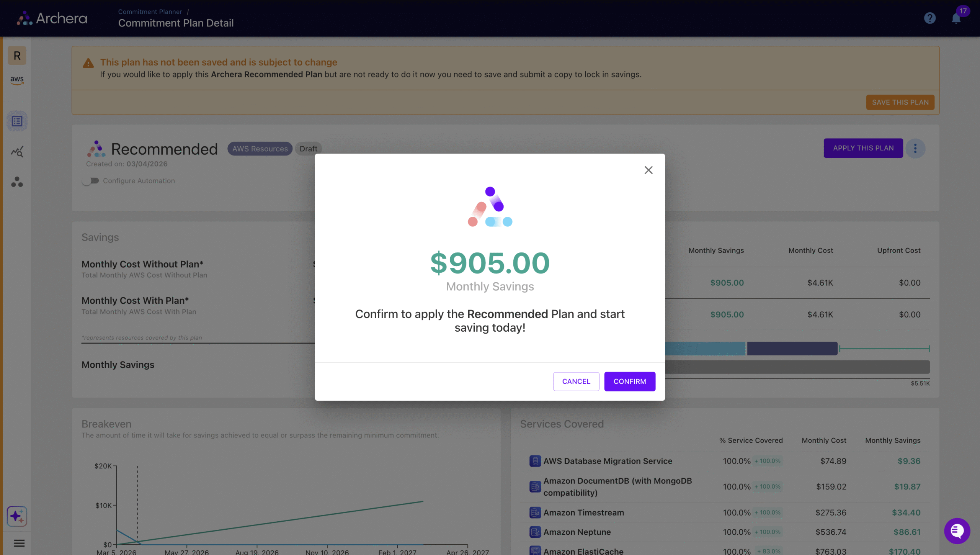Click the $74.89 monthly cost value
This screenshot has width=980, height=555.
[x=833, y=461]
